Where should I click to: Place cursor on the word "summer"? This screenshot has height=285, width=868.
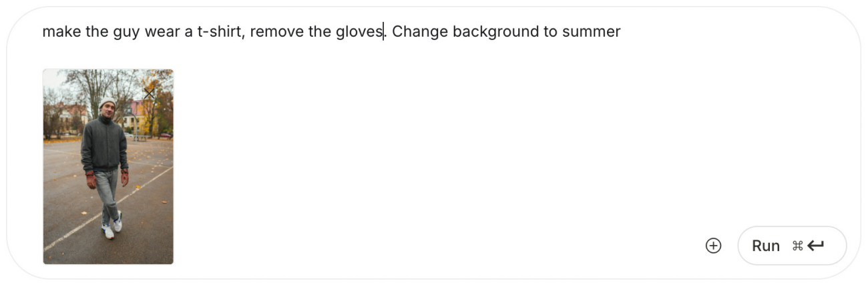click(x=591, y=31)
